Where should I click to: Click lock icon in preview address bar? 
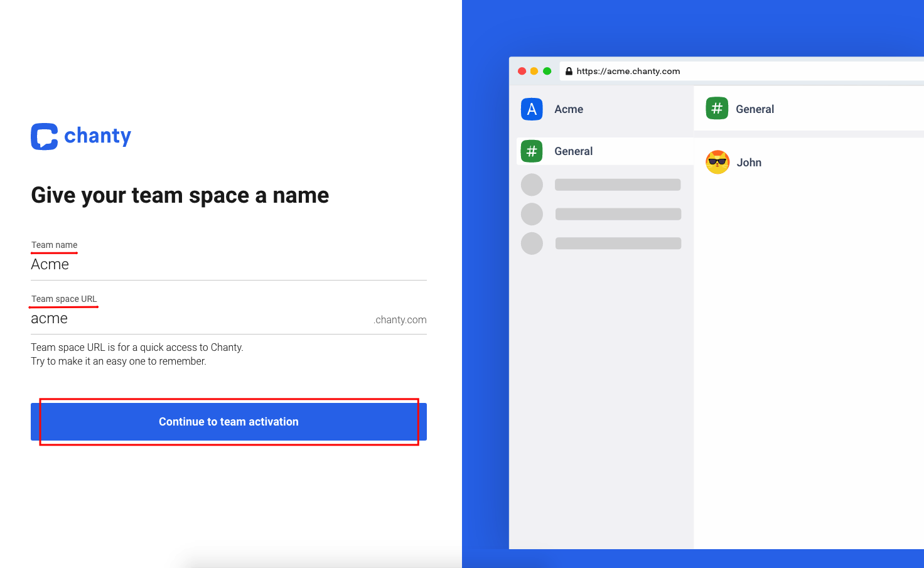[569, 71]
